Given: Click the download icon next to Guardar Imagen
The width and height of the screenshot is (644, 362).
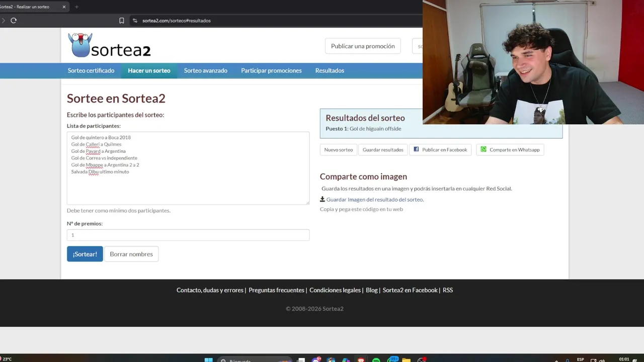Looking at the screenshot, I should (323, 199).
